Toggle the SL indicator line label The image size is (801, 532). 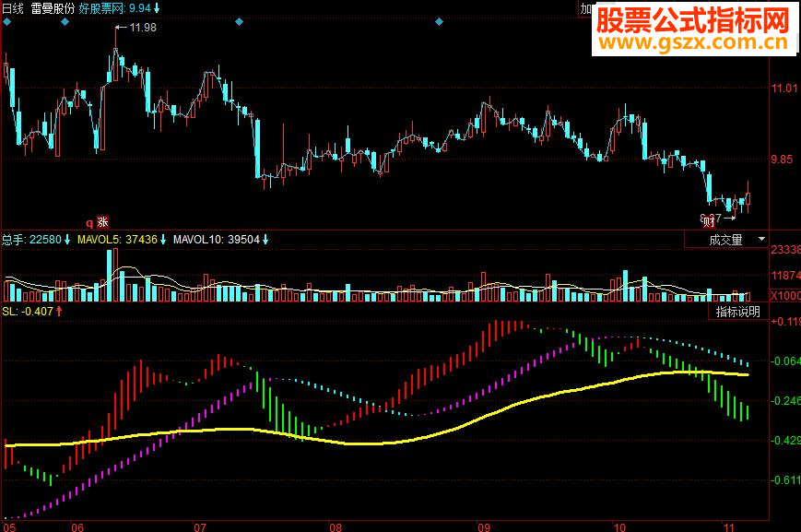[x=28, y=311]
